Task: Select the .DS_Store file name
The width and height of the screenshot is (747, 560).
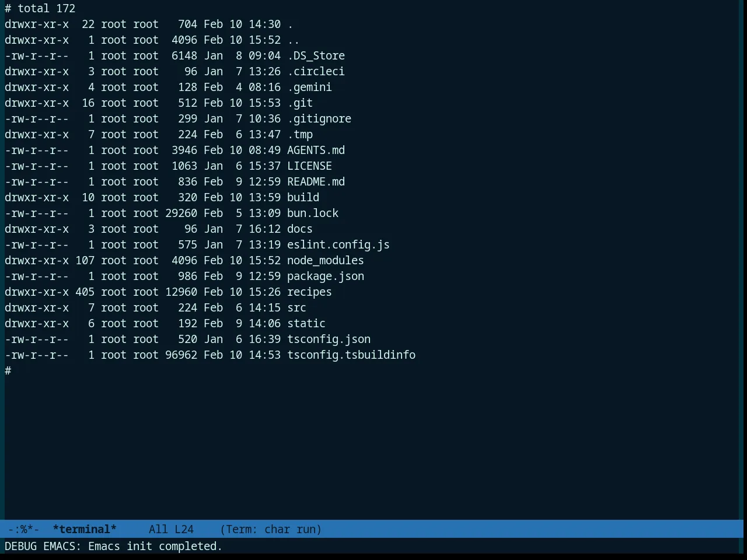Action: tap(316, 55)
